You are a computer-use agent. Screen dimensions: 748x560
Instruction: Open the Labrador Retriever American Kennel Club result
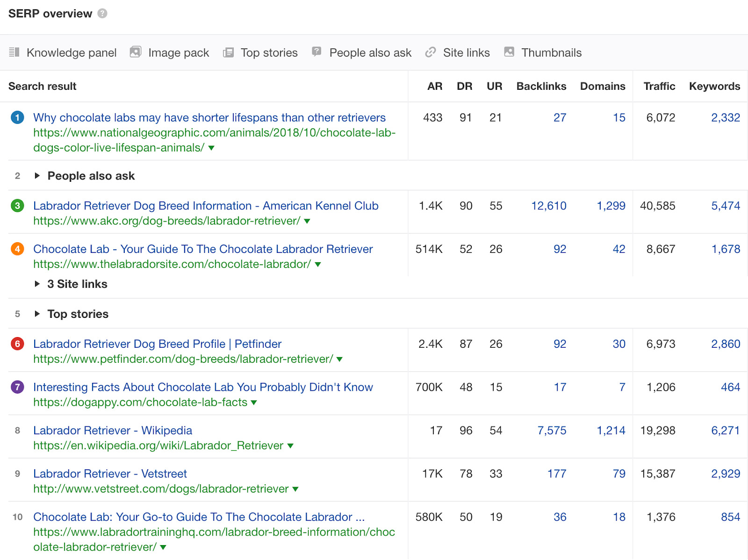206,206
